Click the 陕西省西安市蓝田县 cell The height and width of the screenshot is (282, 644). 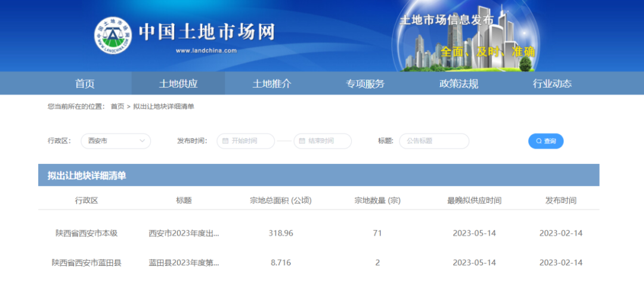pos(86,263)
